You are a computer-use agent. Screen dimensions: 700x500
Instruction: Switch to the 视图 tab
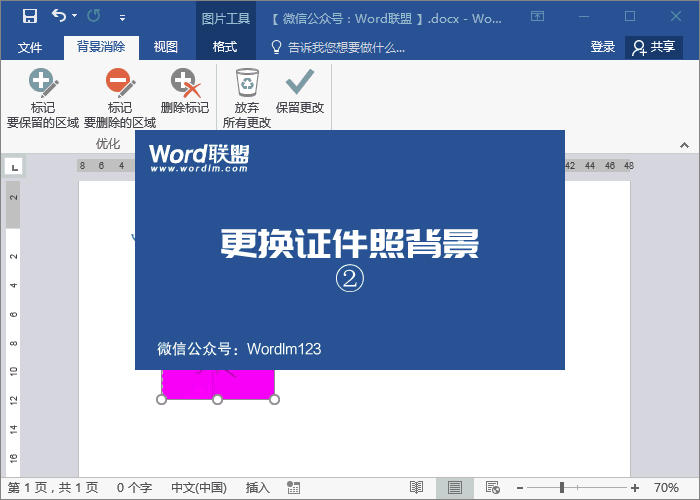coord(166,47)
